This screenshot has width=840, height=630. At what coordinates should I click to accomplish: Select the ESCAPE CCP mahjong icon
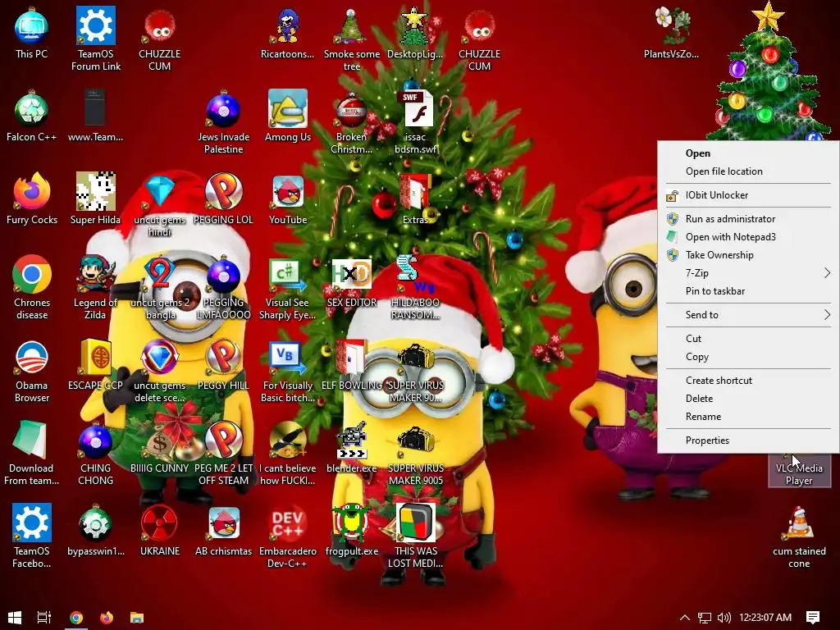(x=95, y=364)
